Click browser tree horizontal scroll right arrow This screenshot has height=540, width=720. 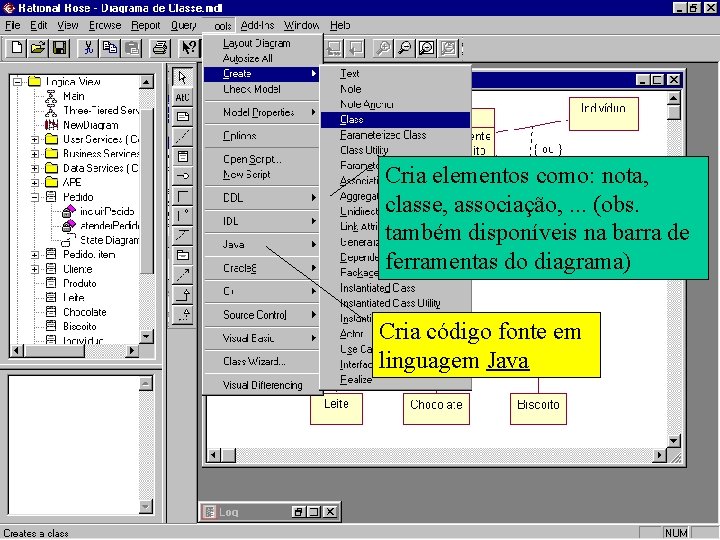tap(132, 350)
